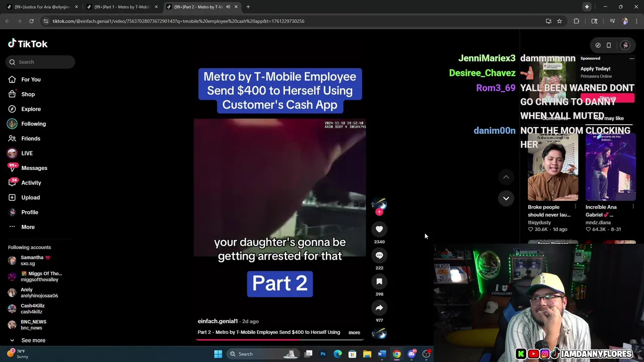644x362 pixels.
Task: Open the profile avatar in top right
Action: coord(625,45)
